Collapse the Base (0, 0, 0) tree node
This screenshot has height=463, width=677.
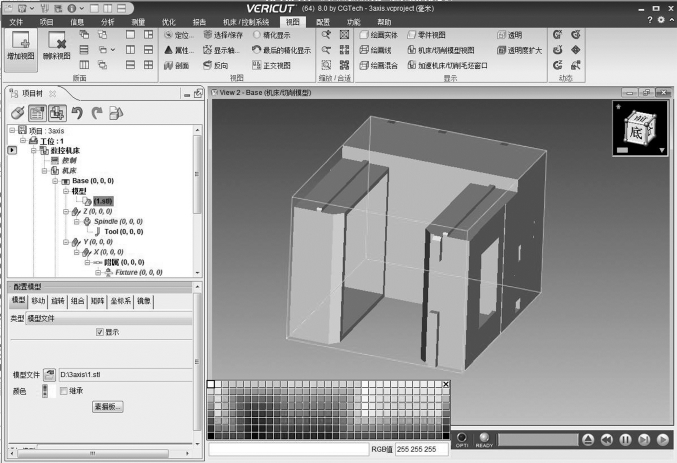coord(55,180)
